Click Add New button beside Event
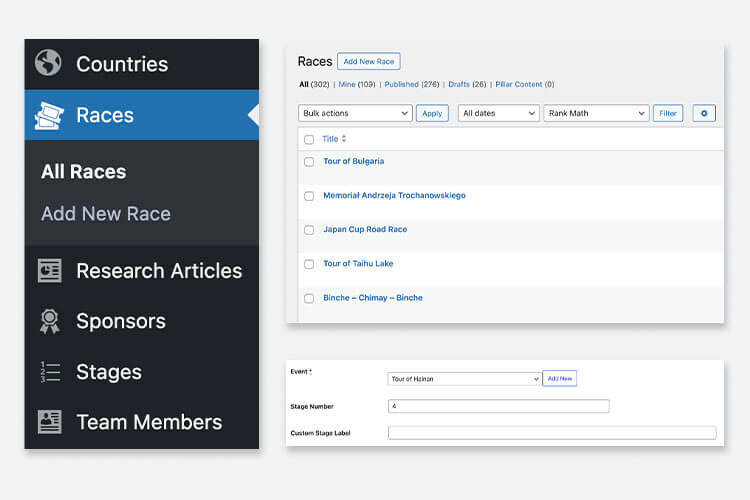Screen dimensions: 750x500 560,378
